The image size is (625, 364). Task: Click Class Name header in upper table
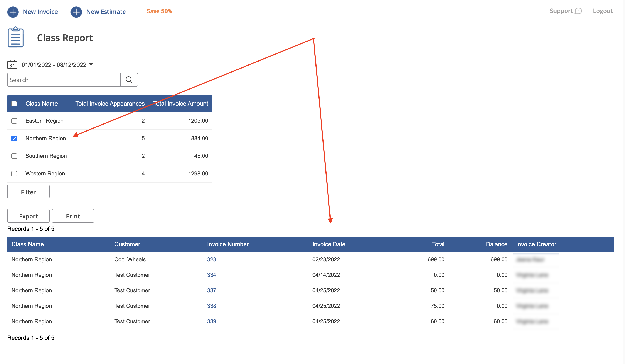tap(41, 104)
